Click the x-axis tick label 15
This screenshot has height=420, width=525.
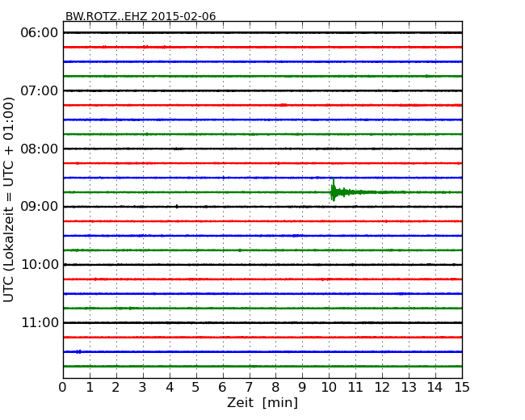coord(462,387)
